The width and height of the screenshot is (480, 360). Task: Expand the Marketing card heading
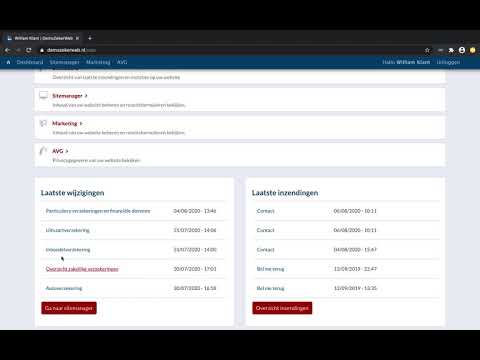coord(67,123)
